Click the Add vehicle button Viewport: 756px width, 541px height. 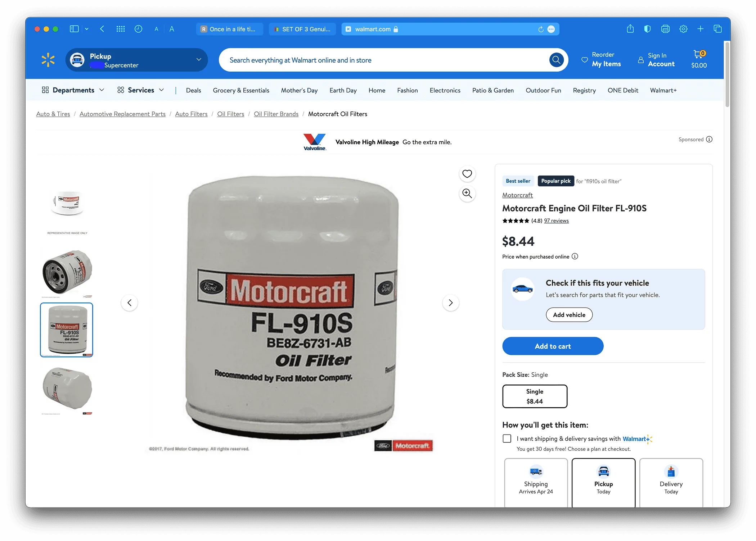[x=569, y=315]
